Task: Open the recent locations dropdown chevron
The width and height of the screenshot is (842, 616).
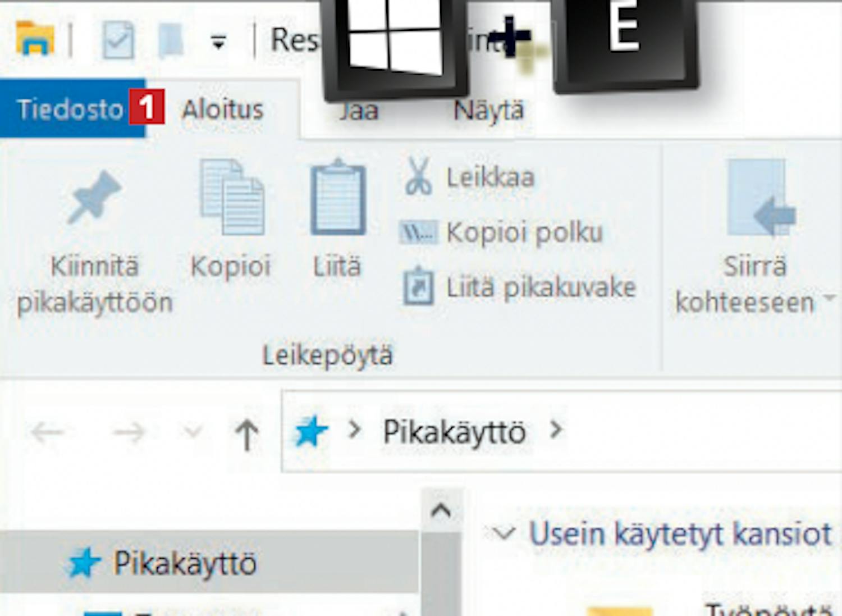Action: pos(193,431)
